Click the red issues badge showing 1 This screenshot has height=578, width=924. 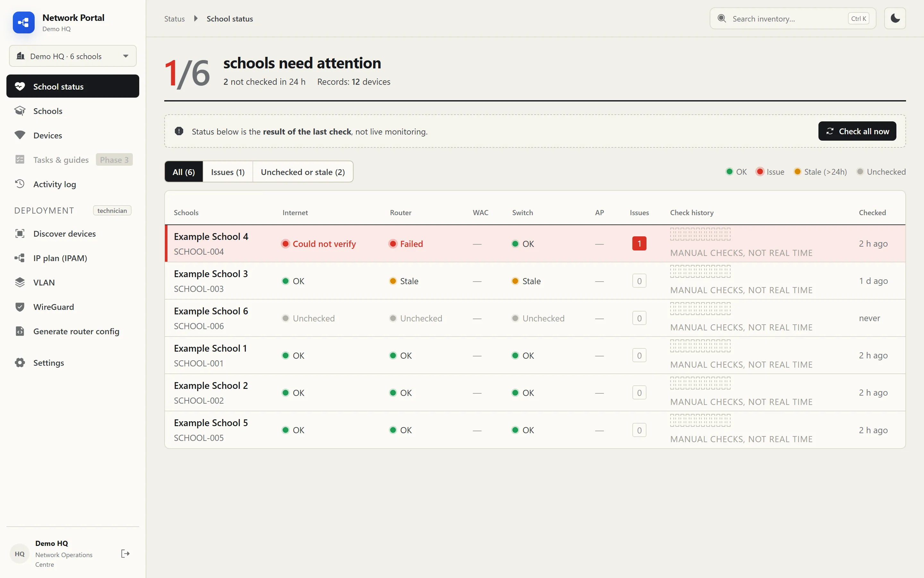(x=639, y=243)
